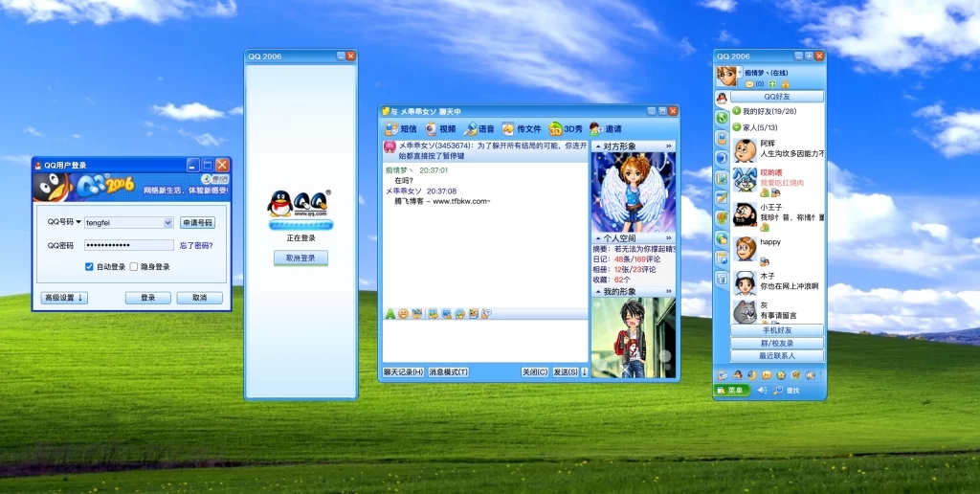The height and width of the screenshot is (494, 980).
Task: Open 阿辉 contact avatar
Action: (x=745, y=150)
